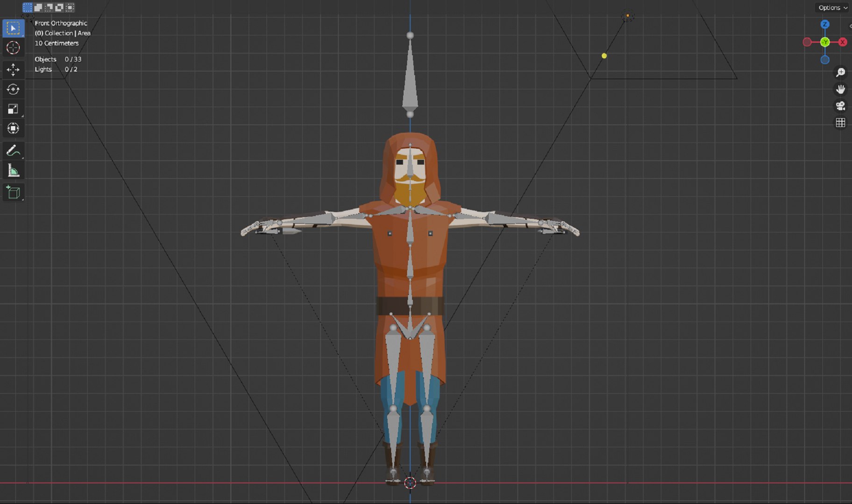Viewport: 852px width, 504px height.
Task: Click the green Y axis gizmo handle
Action: [825, 42]
